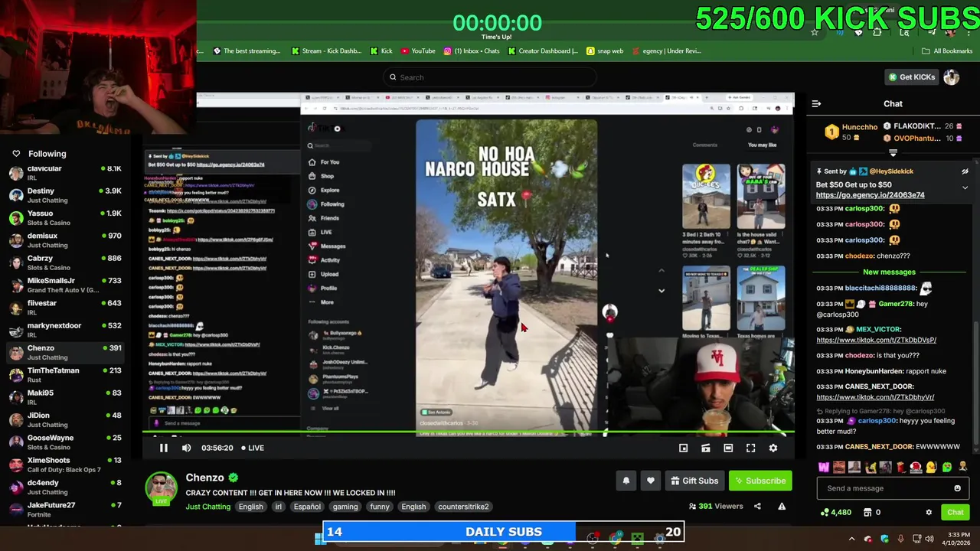This screenshot has width=980, height=551.
Task: Hide the pinned HeySidekick message
Action: [965, 171]
